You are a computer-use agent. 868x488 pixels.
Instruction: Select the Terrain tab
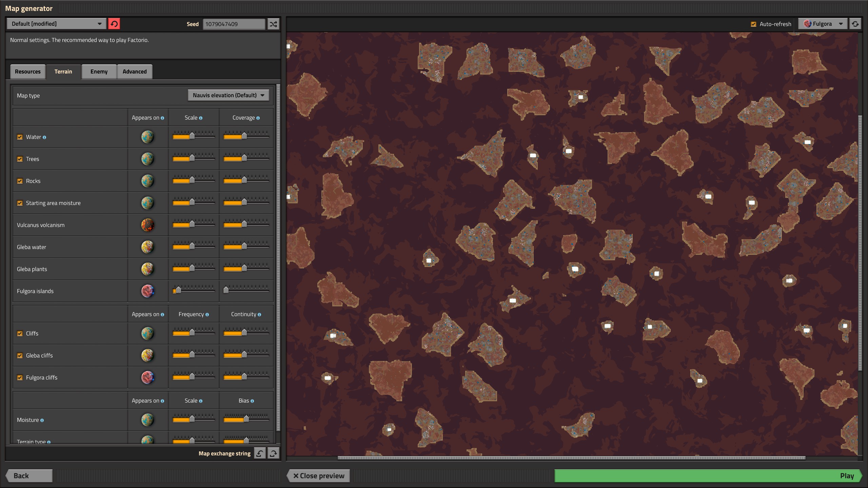coord(63,72)
